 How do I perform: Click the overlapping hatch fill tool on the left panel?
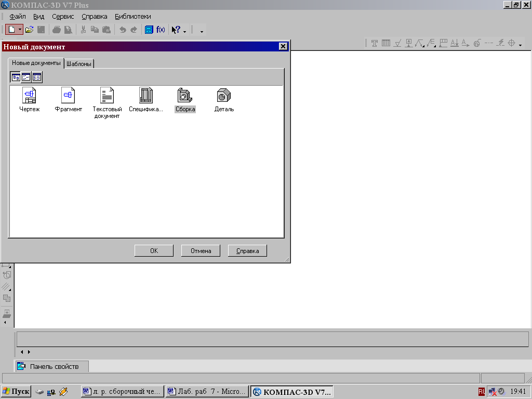[x=7, y=298]
